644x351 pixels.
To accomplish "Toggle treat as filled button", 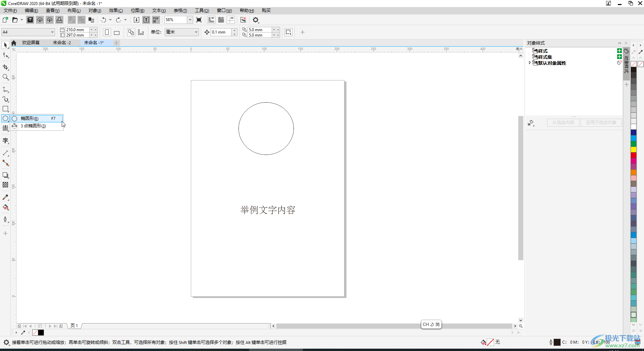I will [288, 32].
